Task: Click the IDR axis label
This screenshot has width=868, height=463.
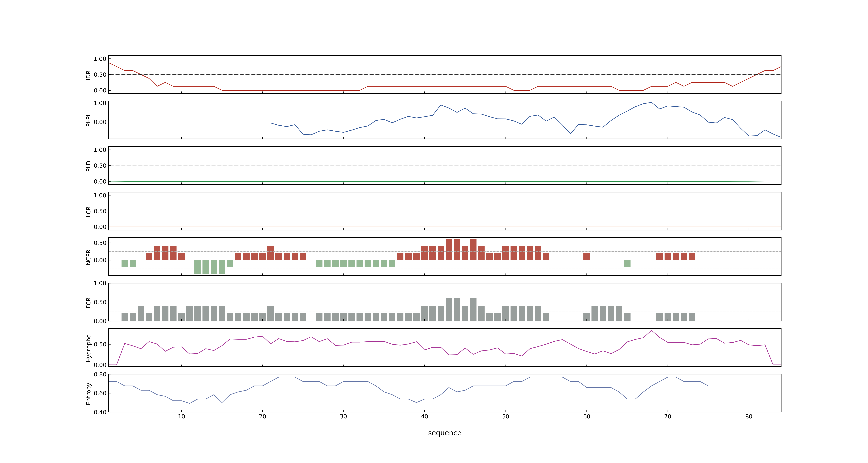Action: 88,75
